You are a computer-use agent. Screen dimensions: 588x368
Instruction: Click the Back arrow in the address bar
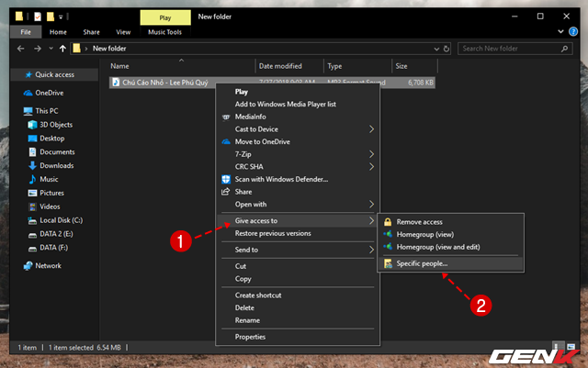pyautogui.click(x=20, y=48)
